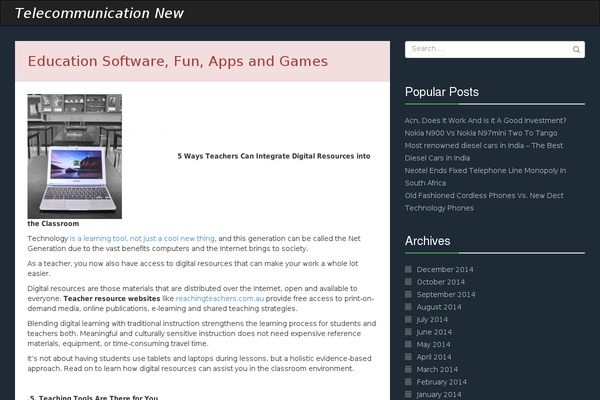
Task: Click calendar icon beside August 2014
Action: point(408,307)
